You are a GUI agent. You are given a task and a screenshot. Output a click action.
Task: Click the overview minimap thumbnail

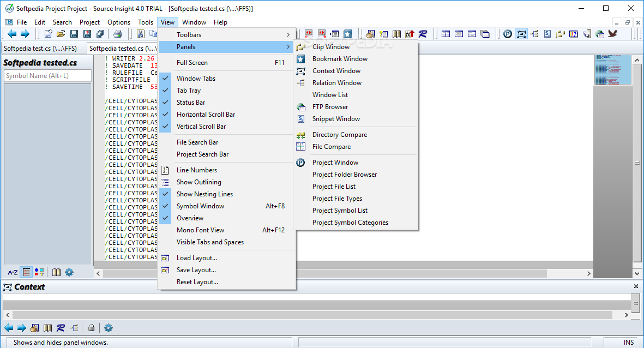(x=612, y=69)
